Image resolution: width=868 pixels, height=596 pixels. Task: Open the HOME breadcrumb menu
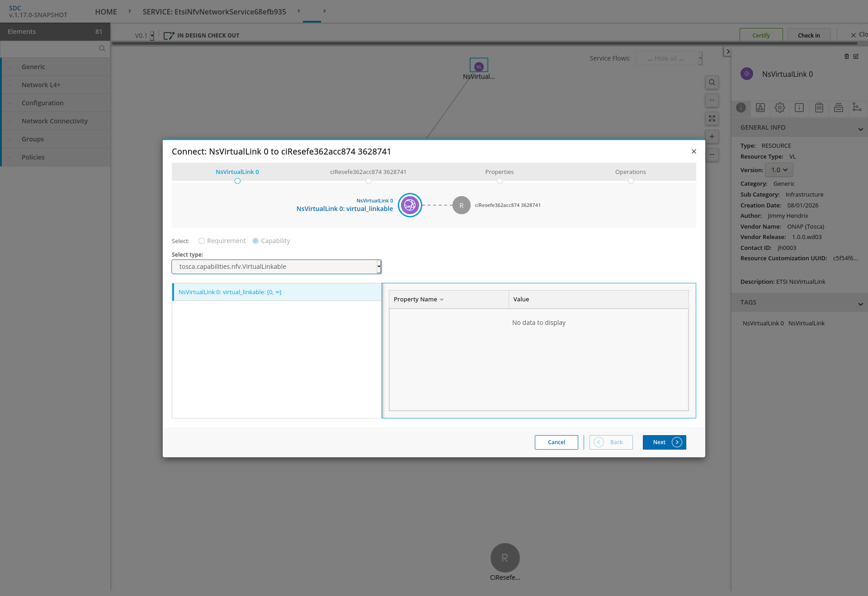(106, 12)
